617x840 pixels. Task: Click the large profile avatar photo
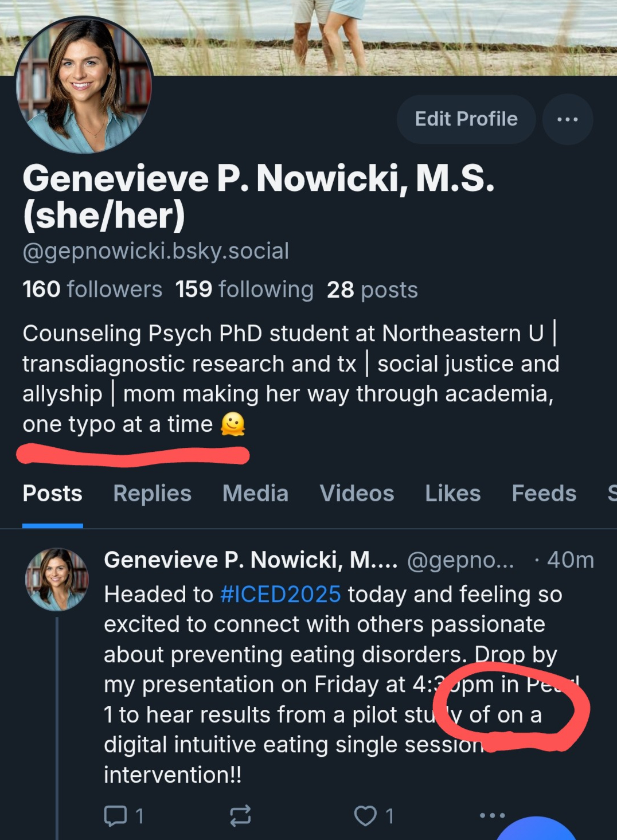pyautogui.click(x=84, y=85)
